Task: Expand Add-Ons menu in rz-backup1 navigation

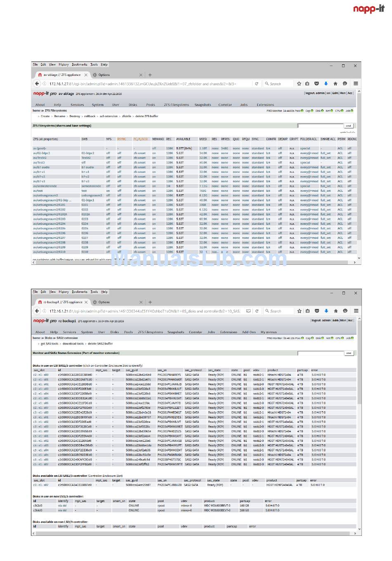Action: click(x=249, y=332)
